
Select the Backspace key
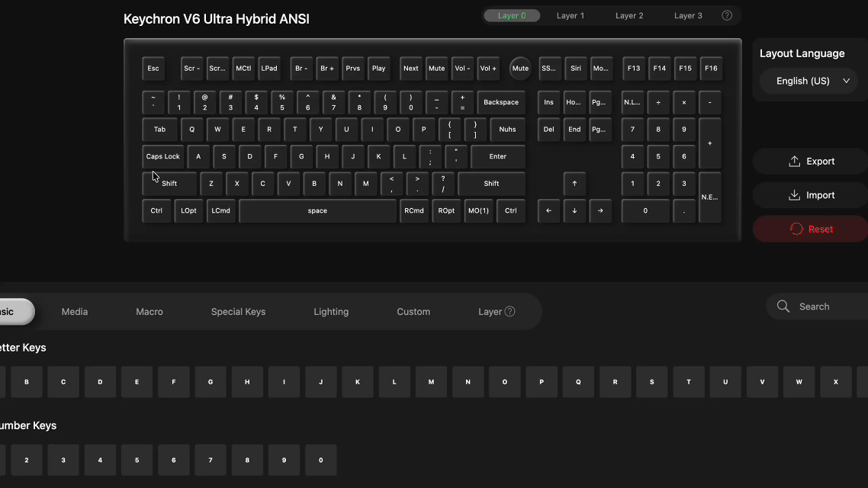(501, 102)
